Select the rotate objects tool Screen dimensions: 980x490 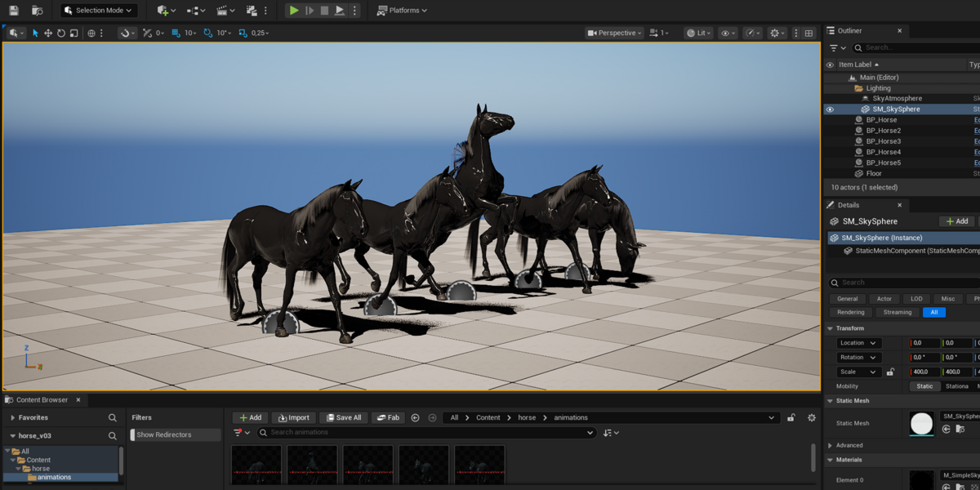point(61,33)
